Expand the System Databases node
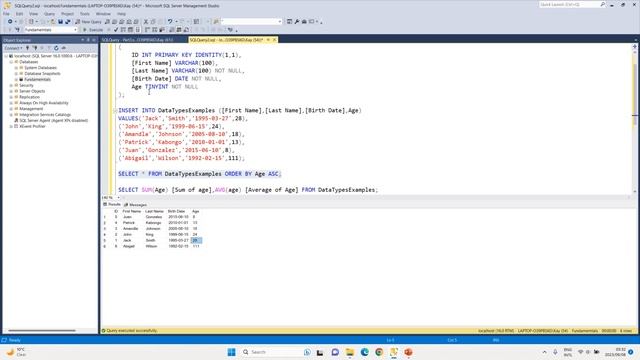The image size is (640, 360). [x=16, y=68]
